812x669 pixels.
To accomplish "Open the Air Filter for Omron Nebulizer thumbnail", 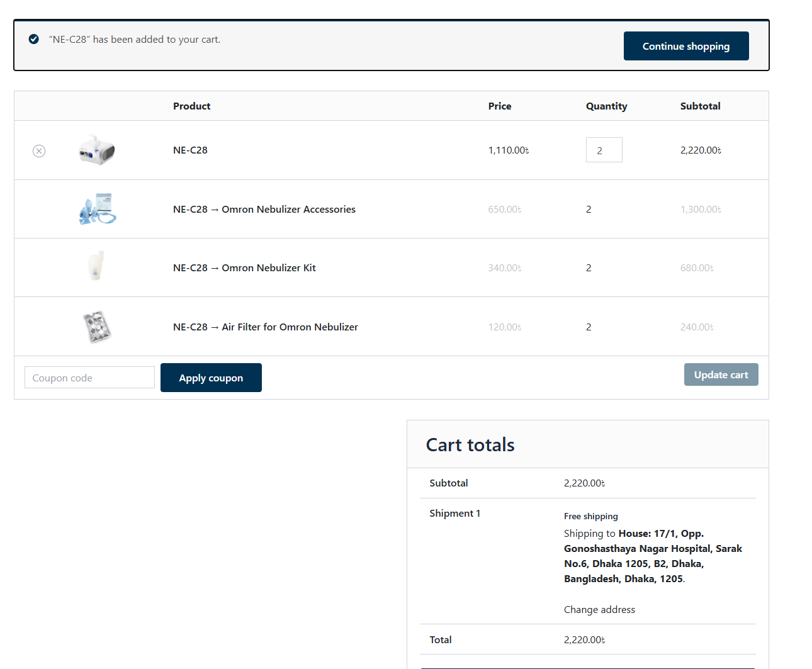I will (x=97, y=327).
